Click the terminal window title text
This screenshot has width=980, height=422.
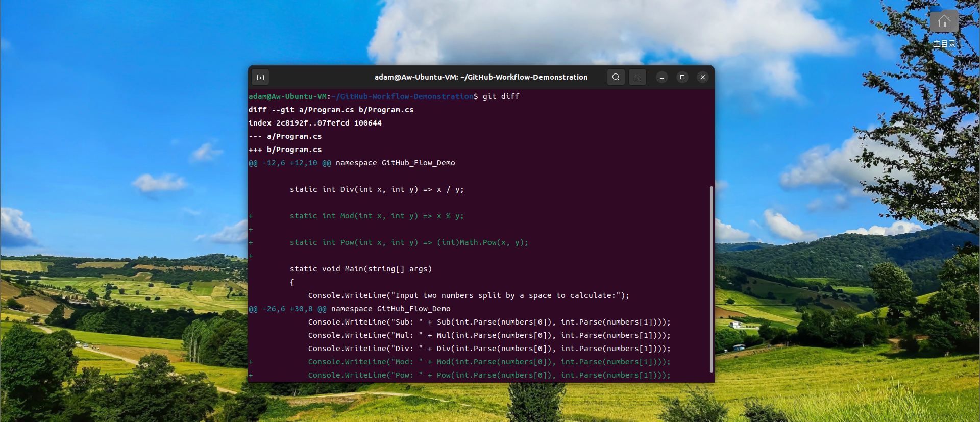481,77
